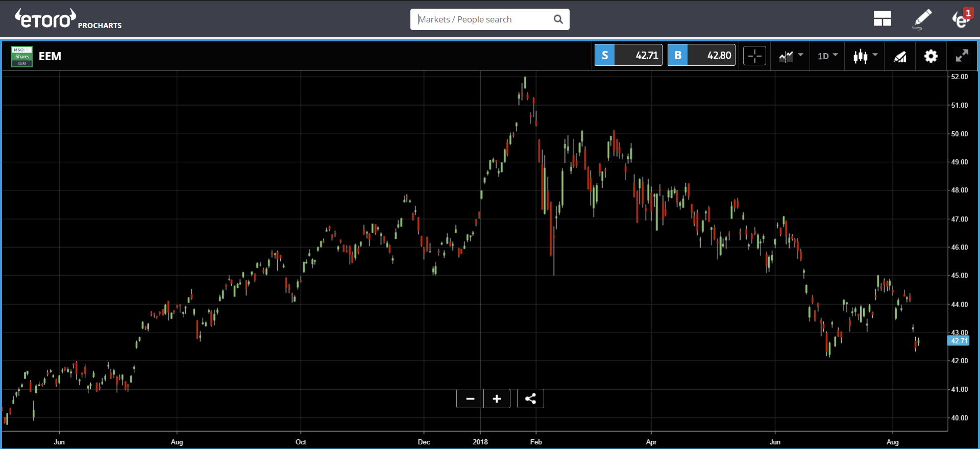
Task: Toggle the crosshair cursor tool
Action: (754, 56)
